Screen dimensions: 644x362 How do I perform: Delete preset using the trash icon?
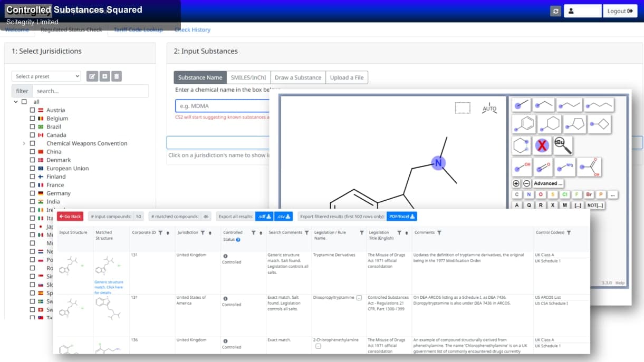tap(117, 76)
